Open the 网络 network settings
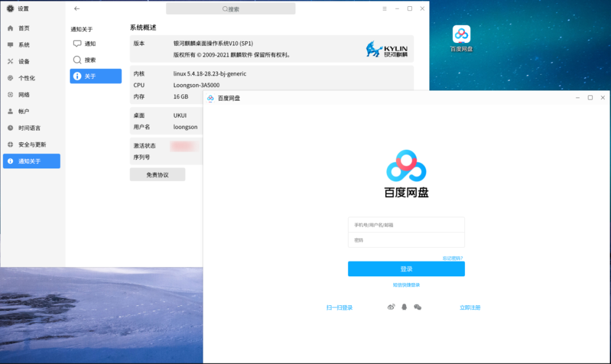The height and width of the screenshot is (364, 611). 31,94
